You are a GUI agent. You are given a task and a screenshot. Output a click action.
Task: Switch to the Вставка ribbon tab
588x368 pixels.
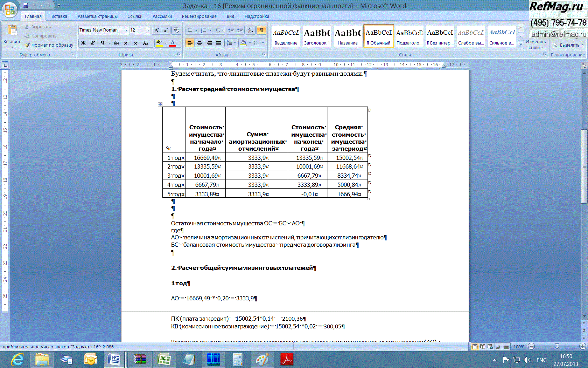coord(59,16)
